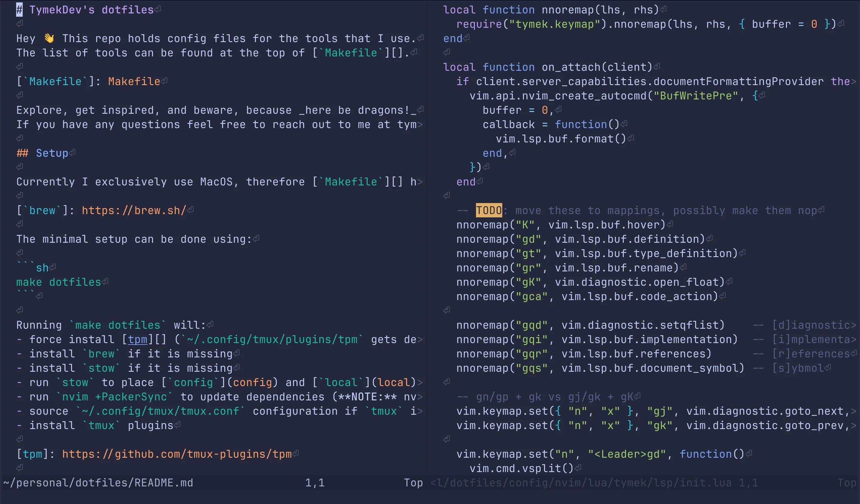Click the 'install `stow` if it is missing' line
This screenshot has width=860, height=504.
pyautogui.click(x=125, y=368)
